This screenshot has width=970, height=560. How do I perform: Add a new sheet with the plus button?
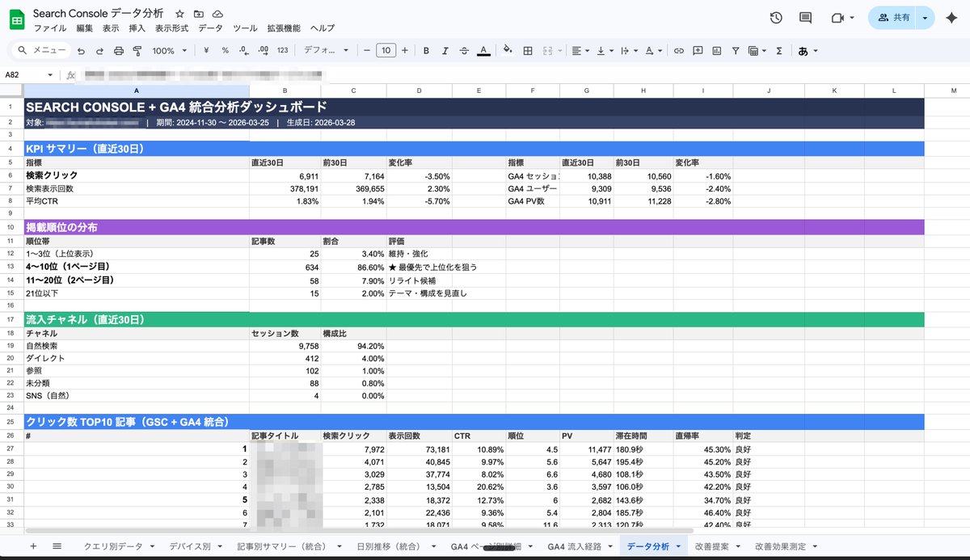(x=33, y=546)
